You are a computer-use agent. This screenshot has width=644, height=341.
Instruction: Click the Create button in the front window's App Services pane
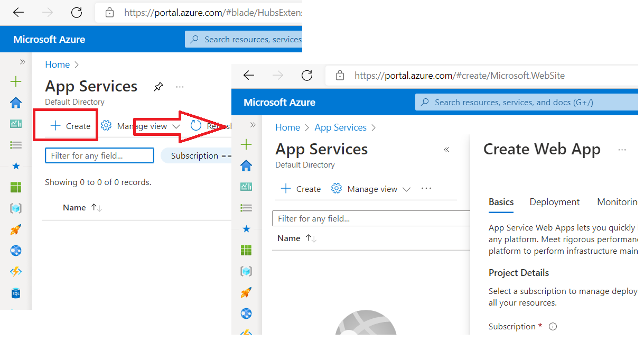point(301,189)
